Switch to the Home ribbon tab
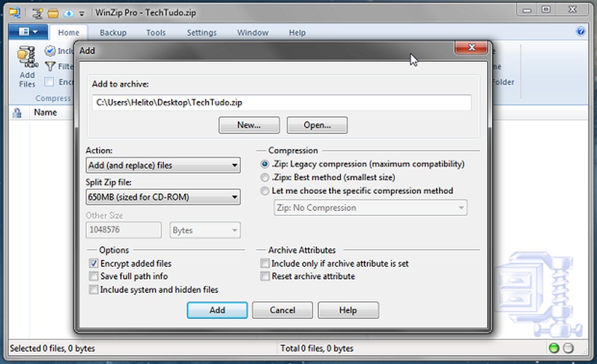This screenshot has height=364, width=597. [69, 33]
